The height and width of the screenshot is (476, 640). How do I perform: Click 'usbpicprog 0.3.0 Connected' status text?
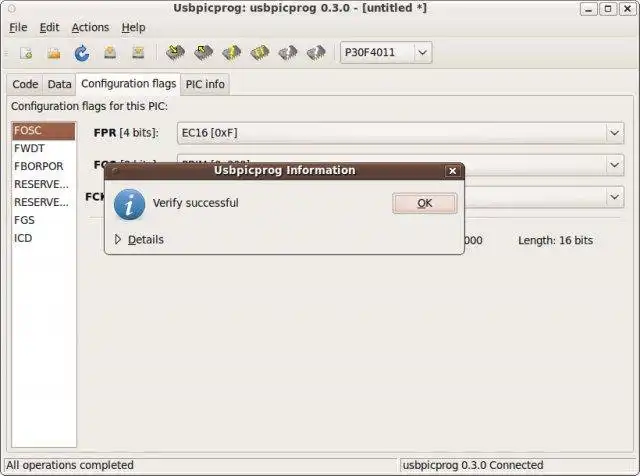[x=473, y=465]
